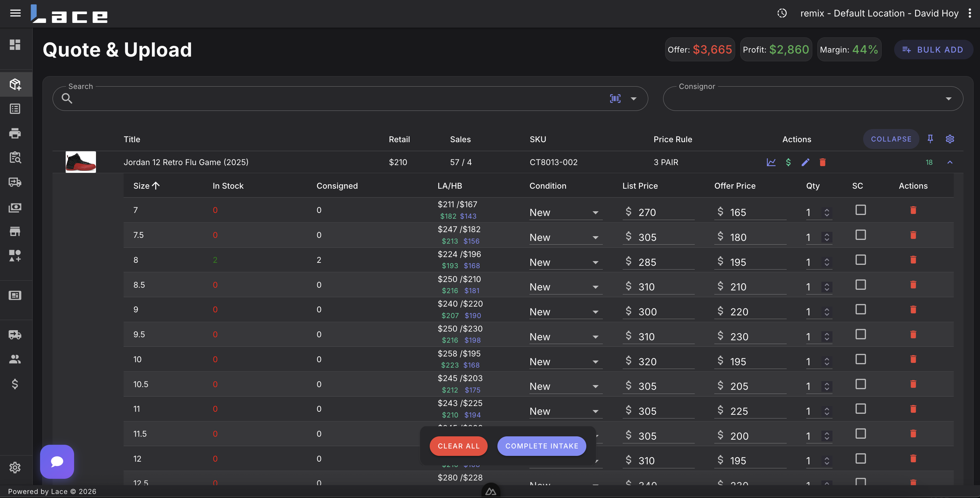Open the list view sidebar icon
This screenshot has height=498, width=980.
click(15, 109)
